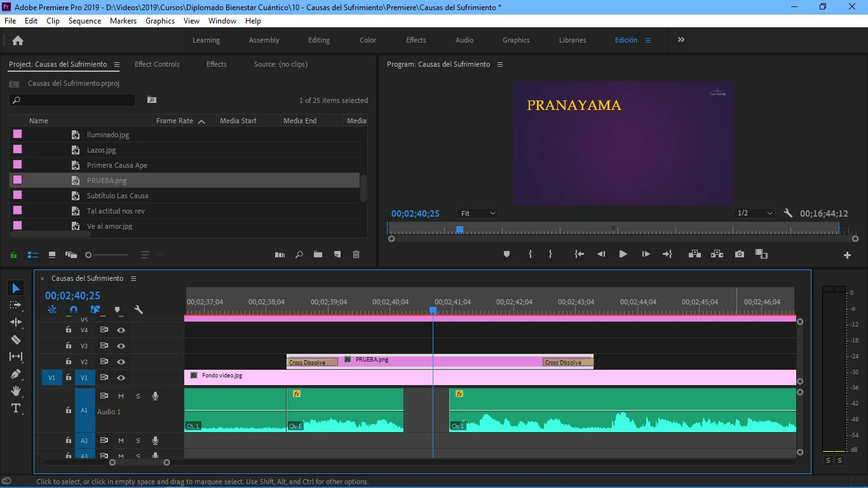Viewport: 868px width, 488px height.
Task: Open the Graphics menu
Action: [x=160, y=21]
